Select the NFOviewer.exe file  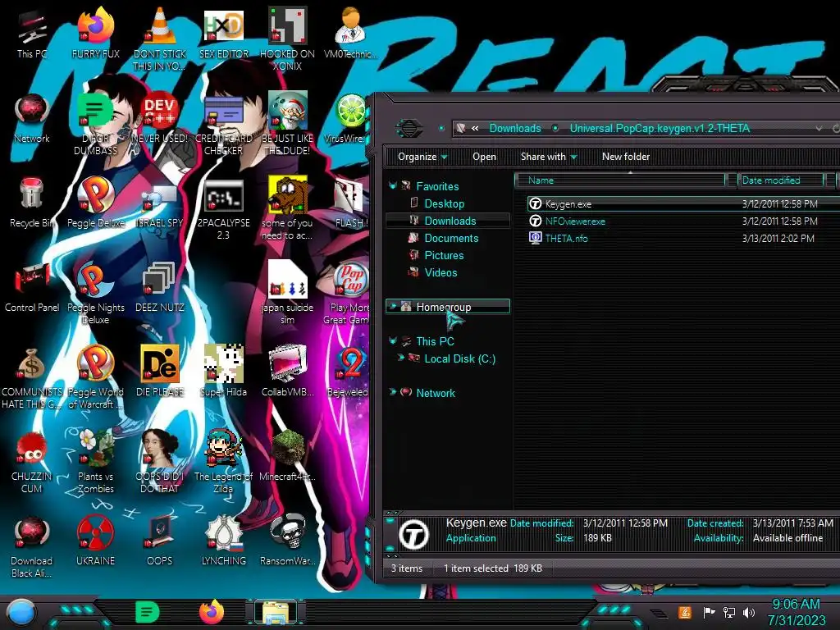point(575,221)
